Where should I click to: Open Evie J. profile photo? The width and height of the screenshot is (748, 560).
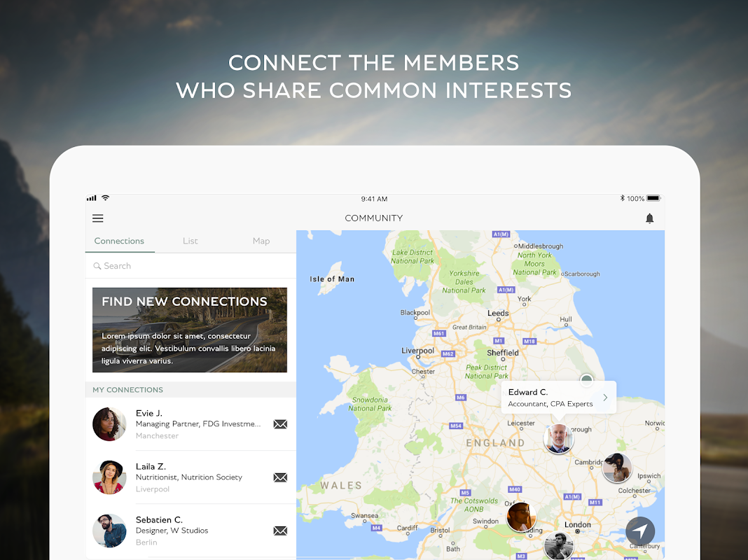point(109,424)
